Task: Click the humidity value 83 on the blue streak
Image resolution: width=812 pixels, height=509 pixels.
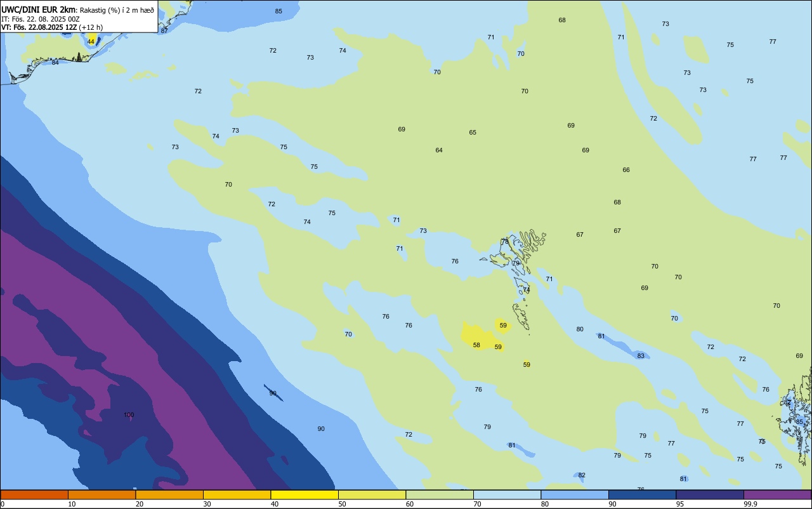Action: click(x=641, y=356)
